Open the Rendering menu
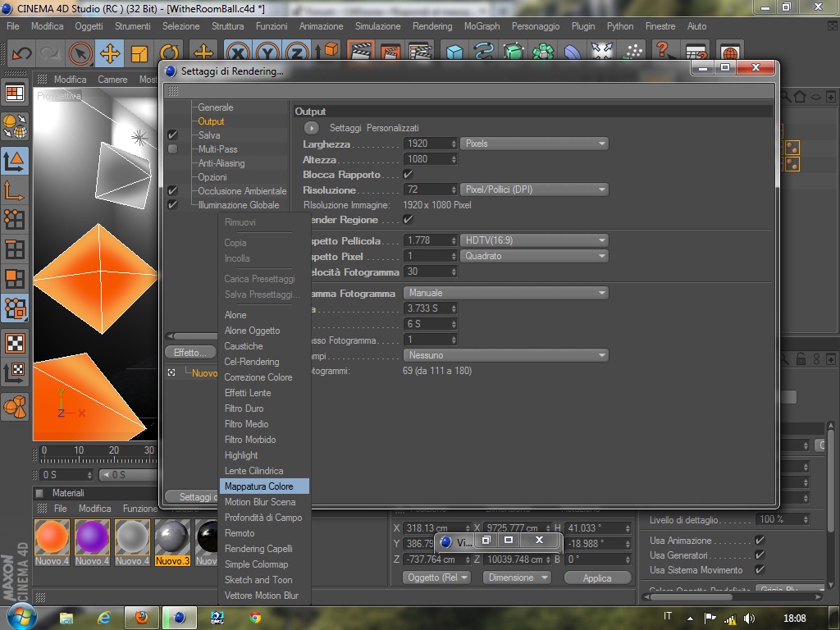840x630 pixels. tap(431, 25)
